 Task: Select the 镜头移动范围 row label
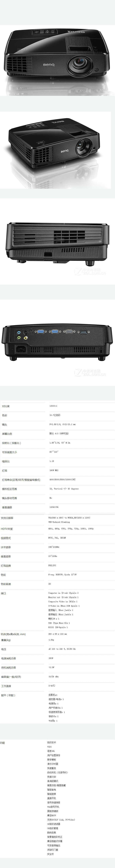(10, 498)
